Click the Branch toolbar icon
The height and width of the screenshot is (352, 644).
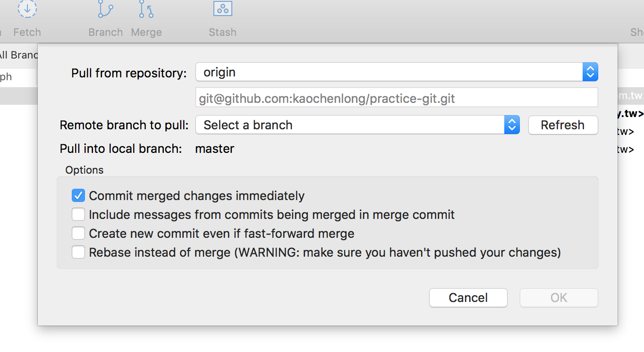click(106, 10)
